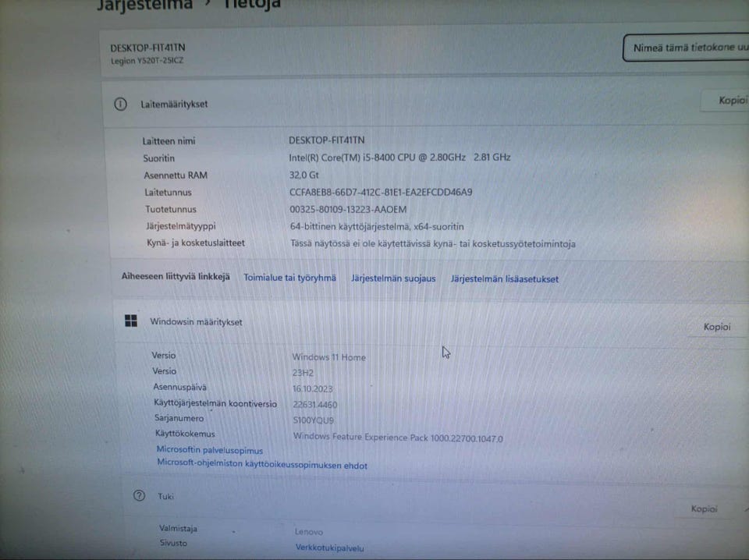Click product ID 00325-80109-13223-AAOEM
749x560 pixels.
coord(348,209)
